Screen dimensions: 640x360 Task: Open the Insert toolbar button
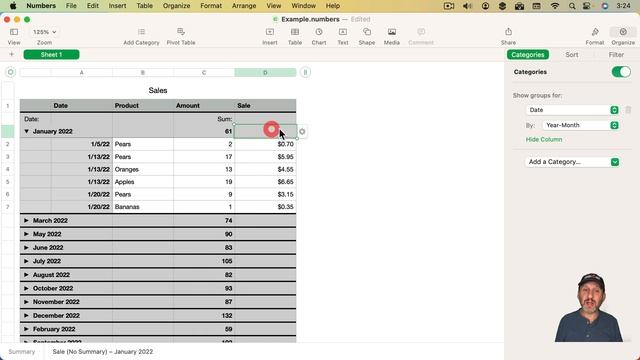(x=270, y=32)
